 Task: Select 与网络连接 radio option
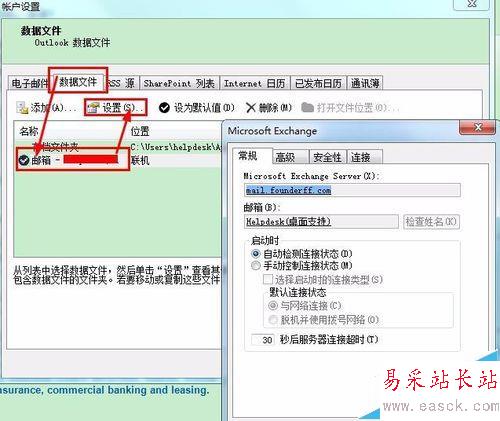273,305
